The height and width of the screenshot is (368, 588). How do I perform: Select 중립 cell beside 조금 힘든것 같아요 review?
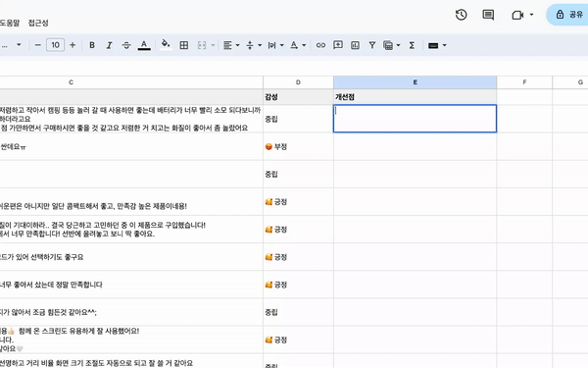pyautogui.click(x=298, y=312)
